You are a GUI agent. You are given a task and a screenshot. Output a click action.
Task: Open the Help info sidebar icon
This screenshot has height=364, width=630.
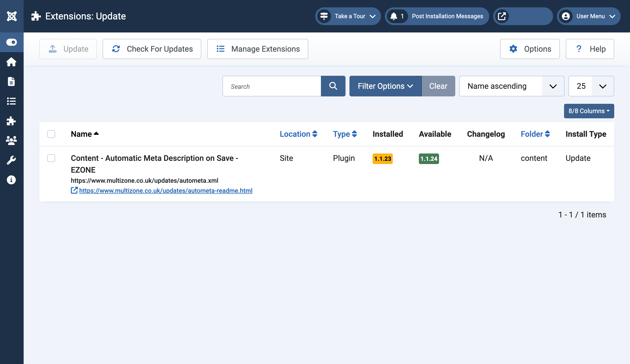point(12,180)
